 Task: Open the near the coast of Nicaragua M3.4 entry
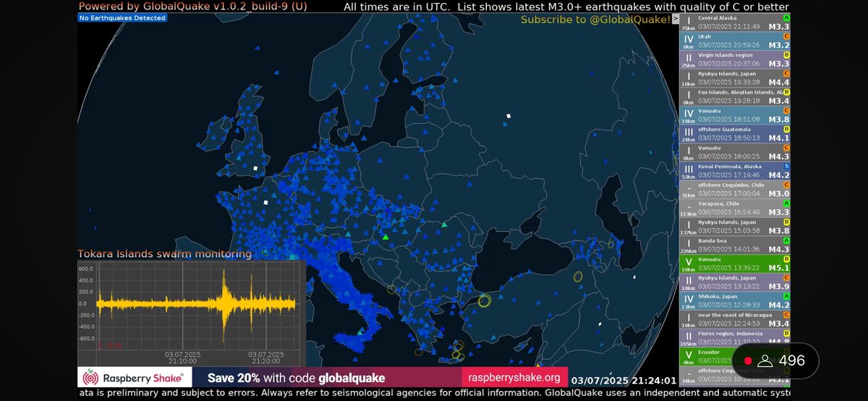pos(735,320)
